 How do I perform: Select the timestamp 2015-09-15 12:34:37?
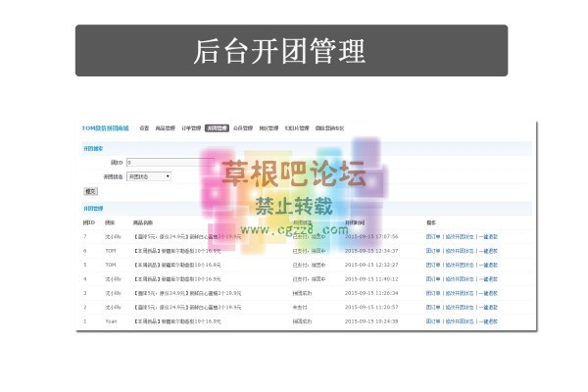tap(371, 251)
